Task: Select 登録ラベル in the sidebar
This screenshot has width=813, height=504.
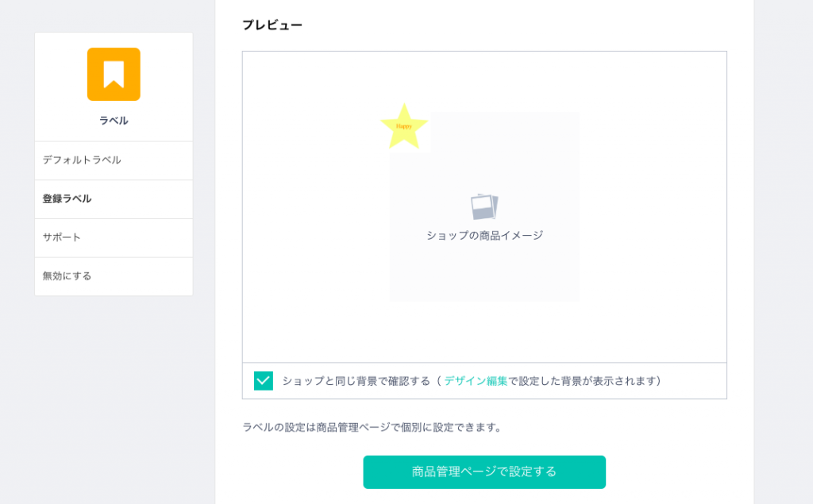Action: 67,199
